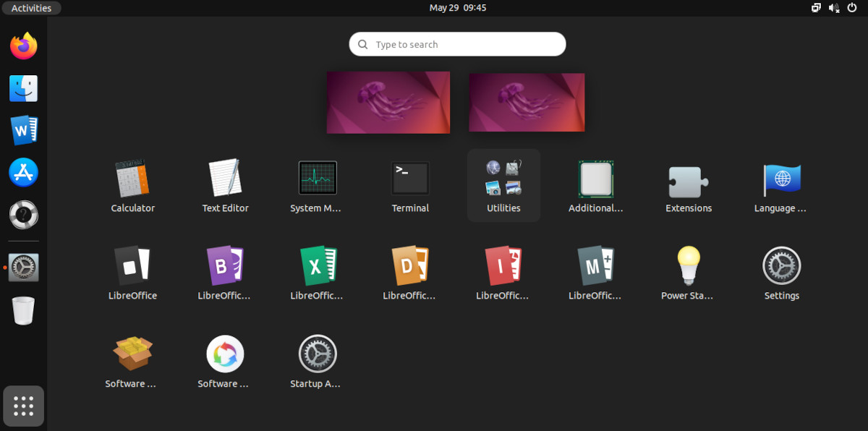Screen dimensions: 868x431
Task: Open the Trash from the dock
Action: [22, 310]
